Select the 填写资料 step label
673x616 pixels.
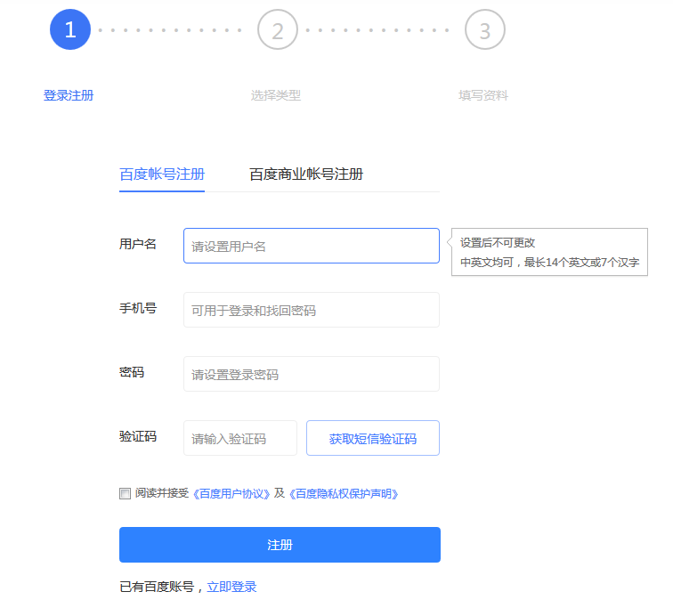click(483, 95)
